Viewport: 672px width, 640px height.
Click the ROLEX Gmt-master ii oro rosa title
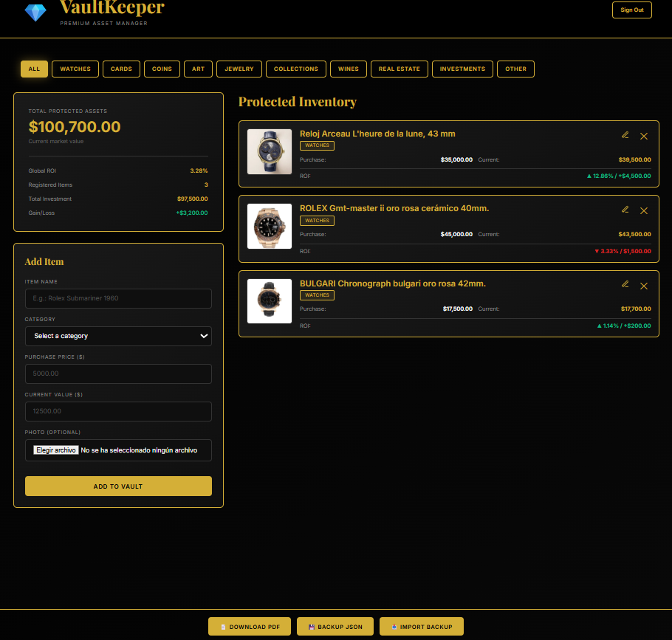[x=394, y=209]
